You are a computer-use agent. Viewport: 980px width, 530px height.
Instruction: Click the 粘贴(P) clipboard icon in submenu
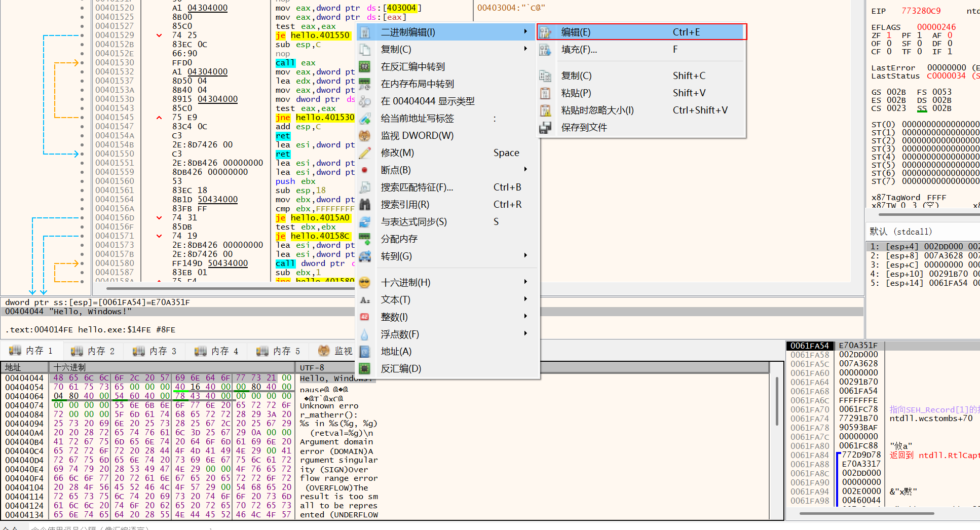(545, 93)
